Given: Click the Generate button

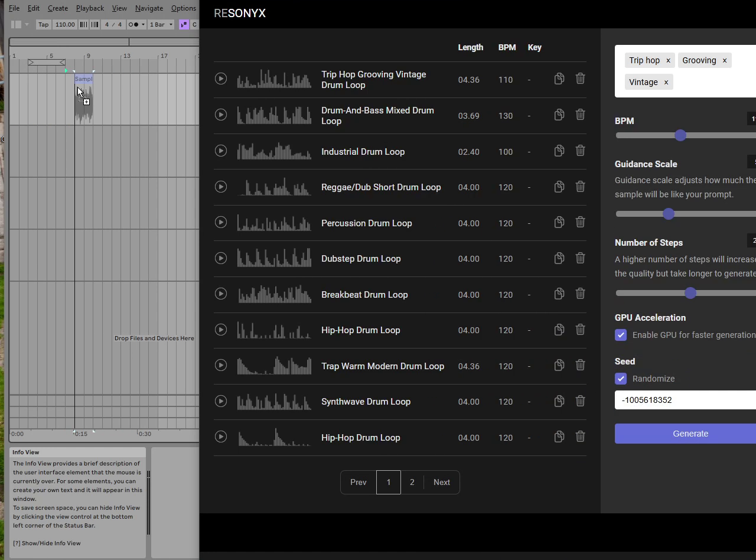Looking at the screenshot, I should 690,434.
